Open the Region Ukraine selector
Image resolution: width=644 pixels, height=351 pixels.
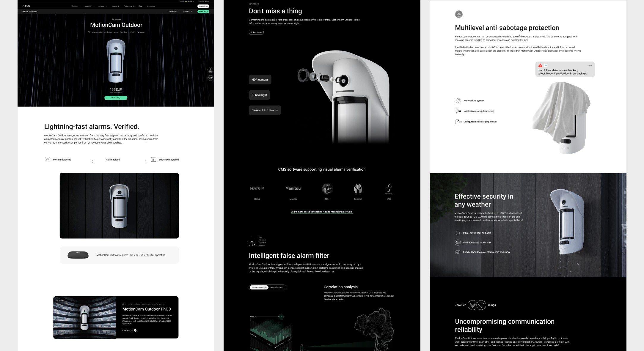click(x=189, y=1)
